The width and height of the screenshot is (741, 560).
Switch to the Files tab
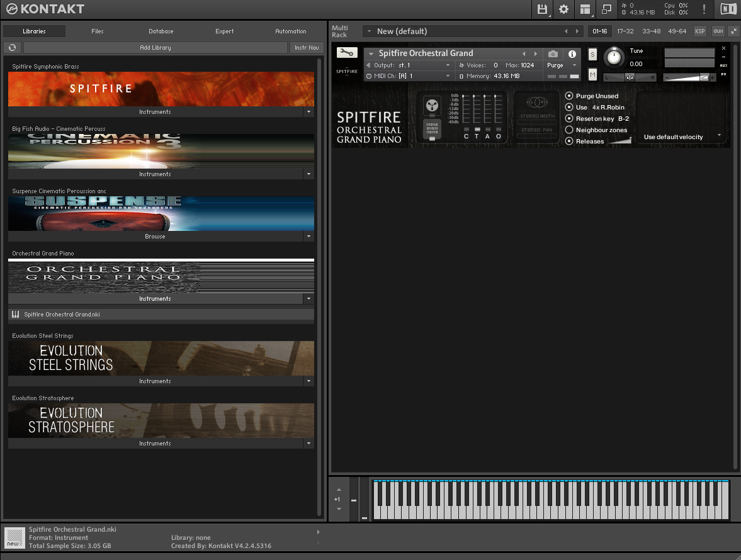coord(98,31)
